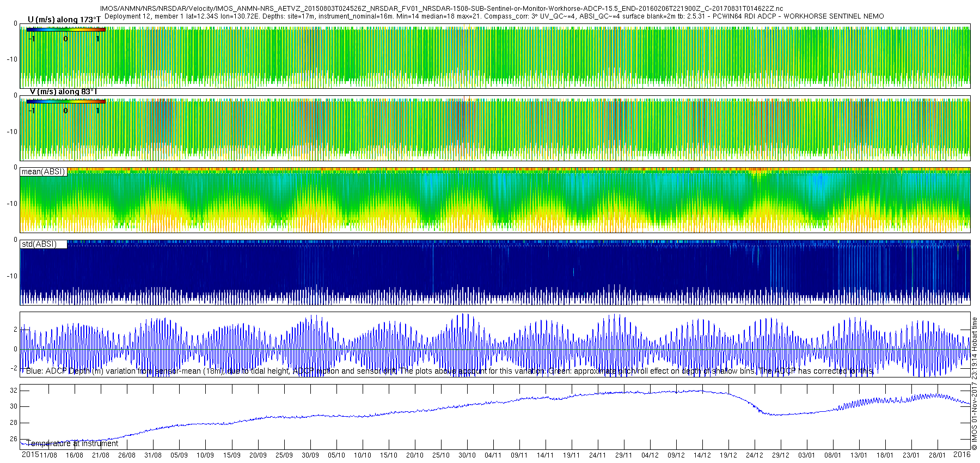The width and height of the screenshot is (980, 463).
Task: Click the U velocity colorbar legend
Action: (66, 29)
